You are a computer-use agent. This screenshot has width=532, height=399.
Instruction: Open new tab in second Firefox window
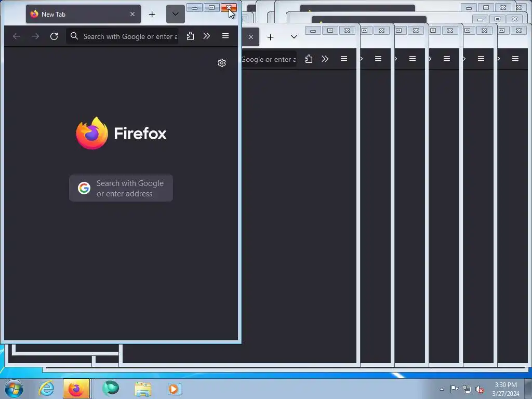coord(270,37)
